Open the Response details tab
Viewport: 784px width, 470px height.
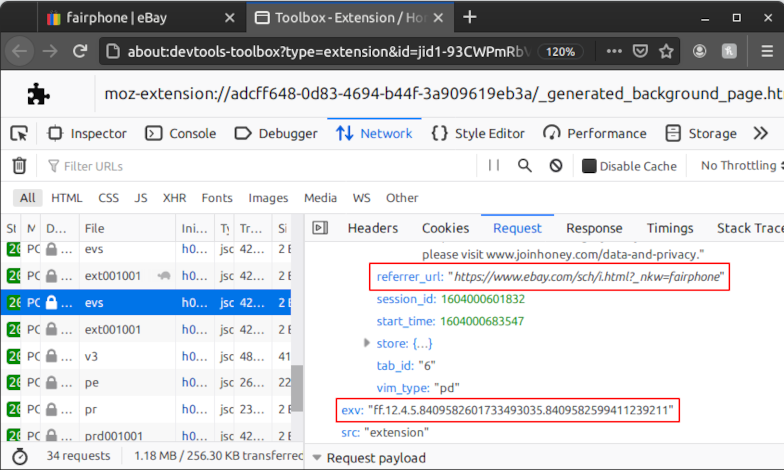coord(594,228)
